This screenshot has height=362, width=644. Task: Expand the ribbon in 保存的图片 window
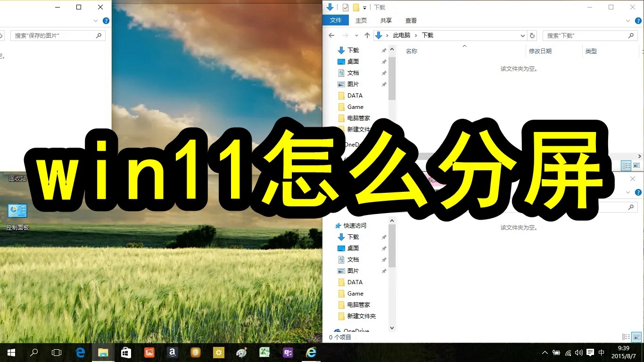pos(96,21)
